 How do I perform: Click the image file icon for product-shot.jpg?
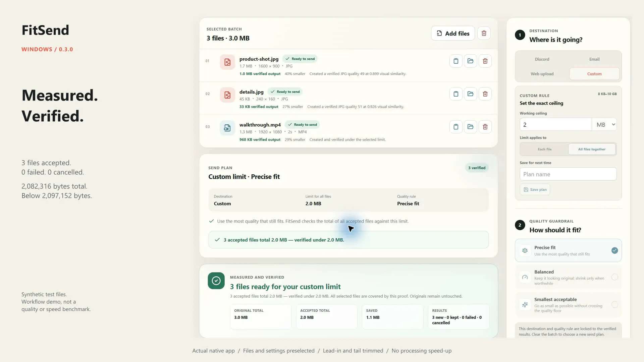point(227,62)
